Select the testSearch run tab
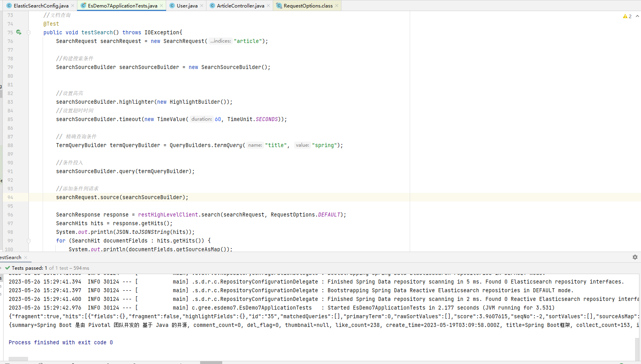Screen dimensions: 641x364 11,258
